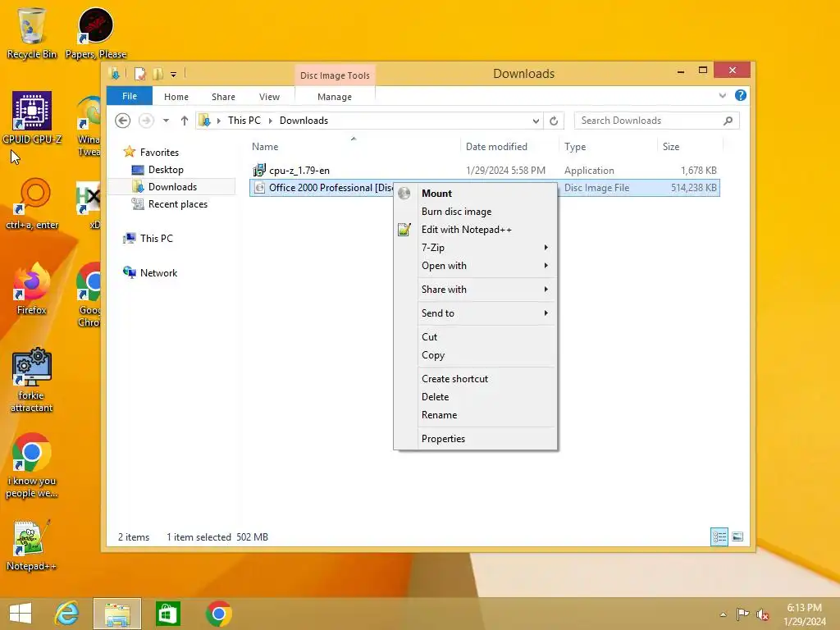Viewport: 840px width, 630px height.
Task: Expand the Share with submenu
Action: coord(485,290)
